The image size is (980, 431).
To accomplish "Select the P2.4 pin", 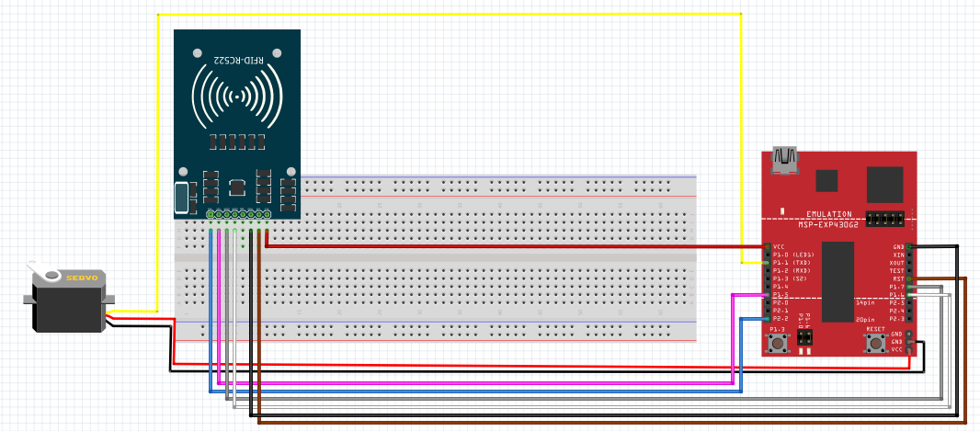I will click(x=909, y=311).
